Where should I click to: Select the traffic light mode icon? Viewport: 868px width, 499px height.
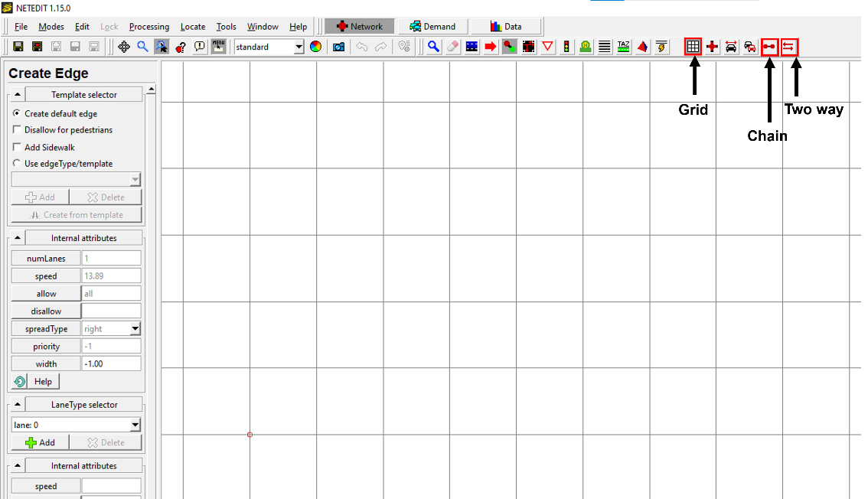tap(566, 47)
